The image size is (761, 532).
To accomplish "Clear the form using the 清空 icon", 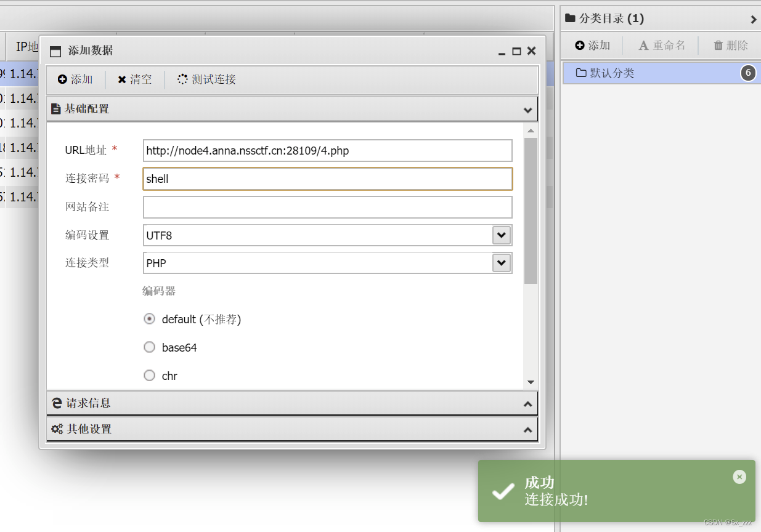I will coord(122,79).
